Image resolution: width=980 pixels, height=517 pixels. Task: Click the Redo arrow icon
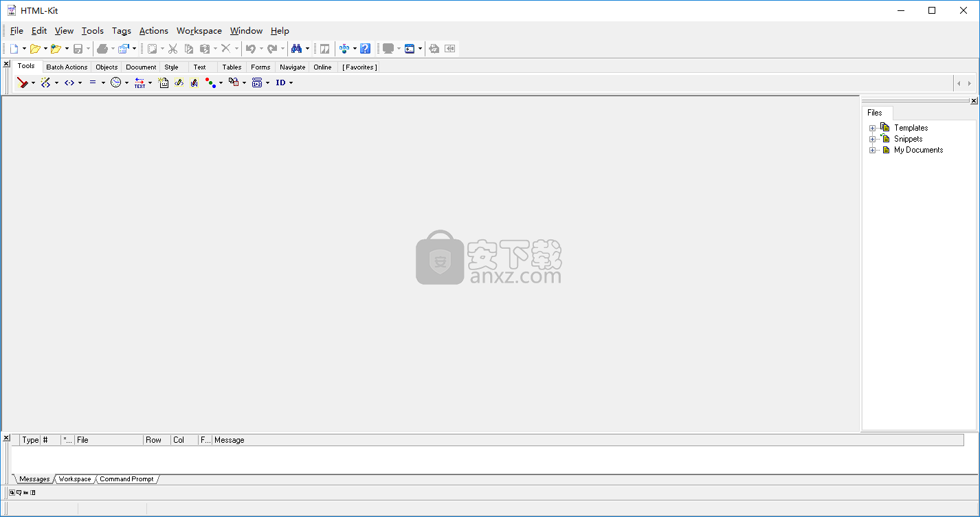[x=272, y=49]
